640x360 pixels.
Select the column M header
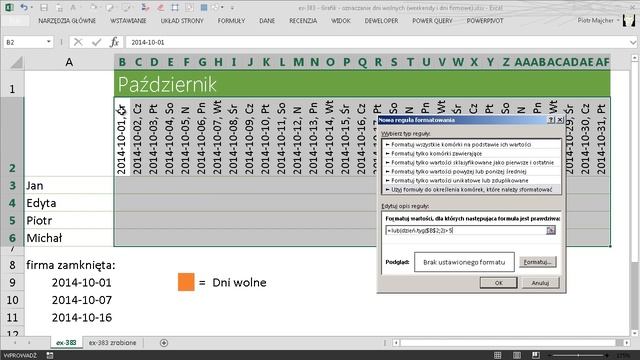tap(298, 62)
